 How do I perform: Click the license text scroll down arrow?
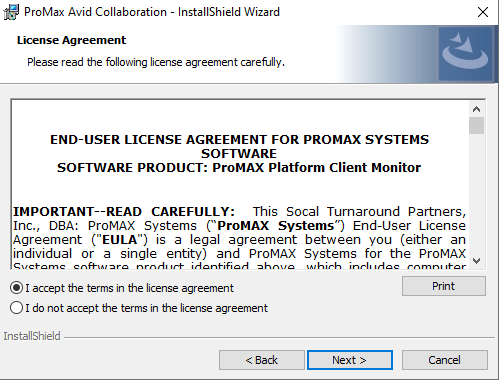pos(476,261)
